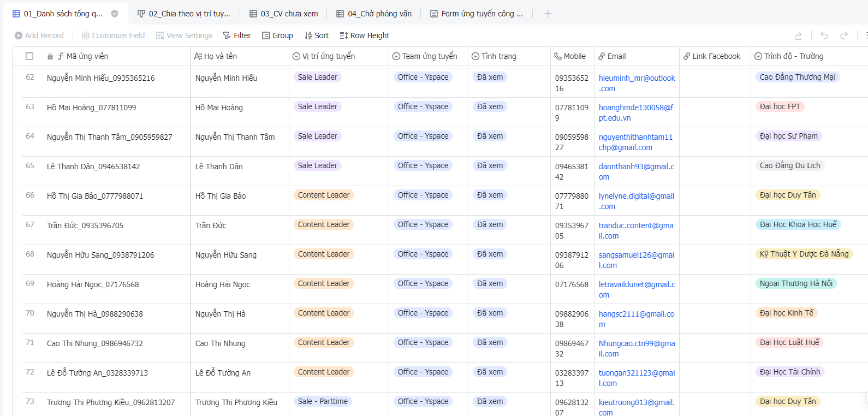The image size is (868, 416).
Task: Open the 04_Chờ phỏng vấn tab
Action: click(x=374, y=14)
